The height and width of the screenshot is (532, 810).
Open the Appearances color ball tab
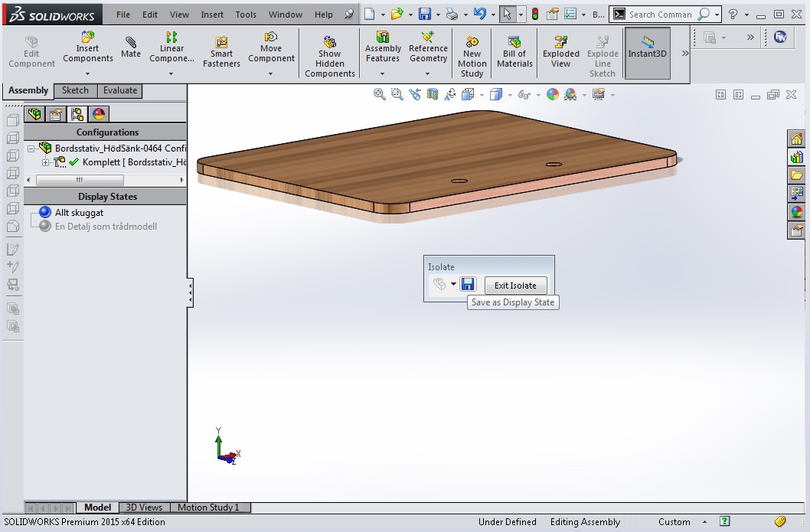pos(99,114)
